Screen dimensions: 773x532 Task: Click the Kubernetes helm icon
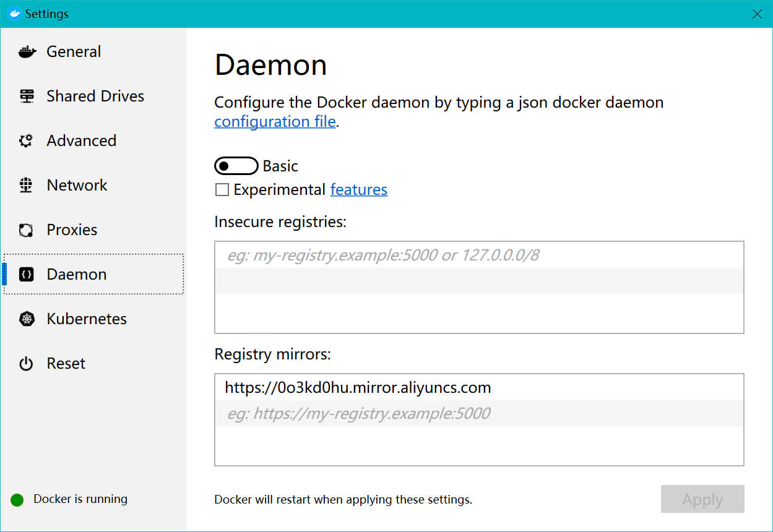(x=26, y=319)
